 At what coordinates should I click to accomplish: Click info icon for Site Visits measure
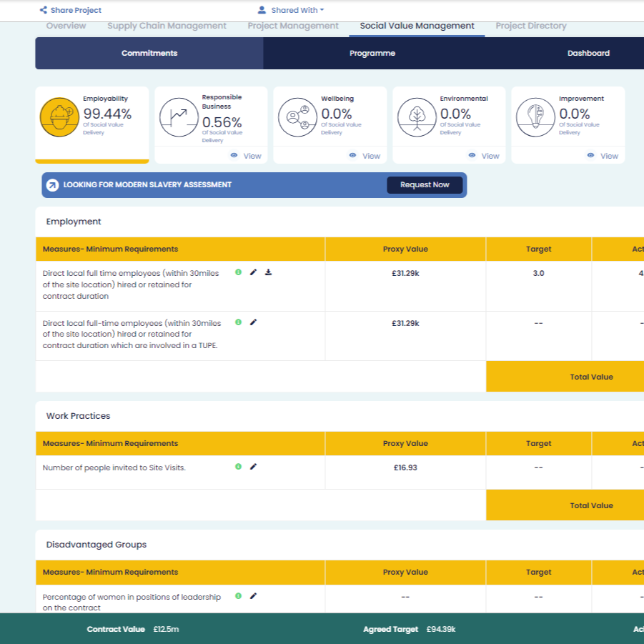pyautogui.click(x=238, y=467)
